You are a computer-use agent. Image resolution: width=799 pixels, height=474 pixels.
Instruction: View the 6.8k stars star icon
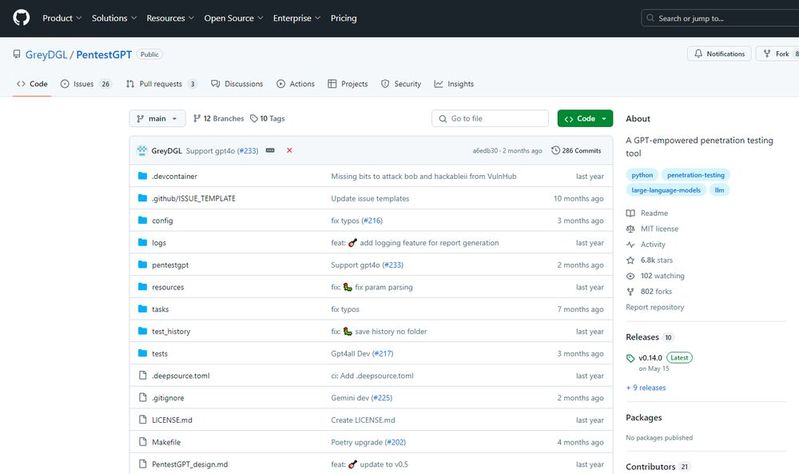(x=630, y=260)
